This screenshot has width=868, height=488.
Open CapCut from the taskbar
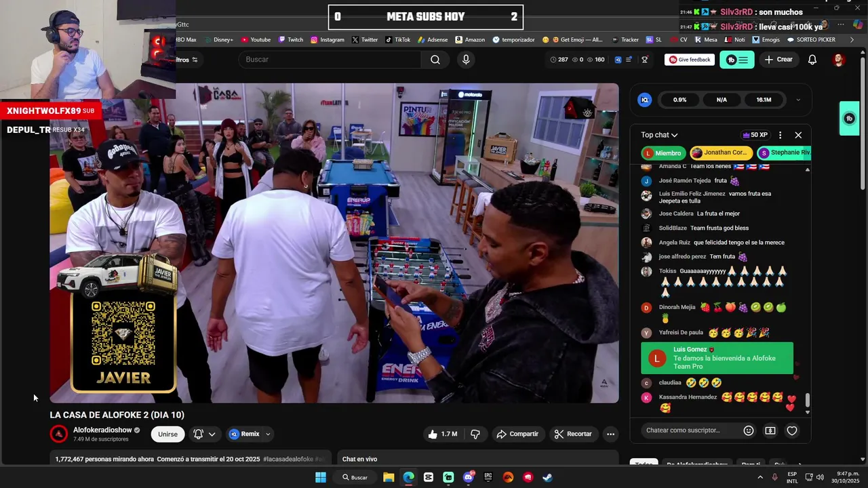[x=429, y=477]
